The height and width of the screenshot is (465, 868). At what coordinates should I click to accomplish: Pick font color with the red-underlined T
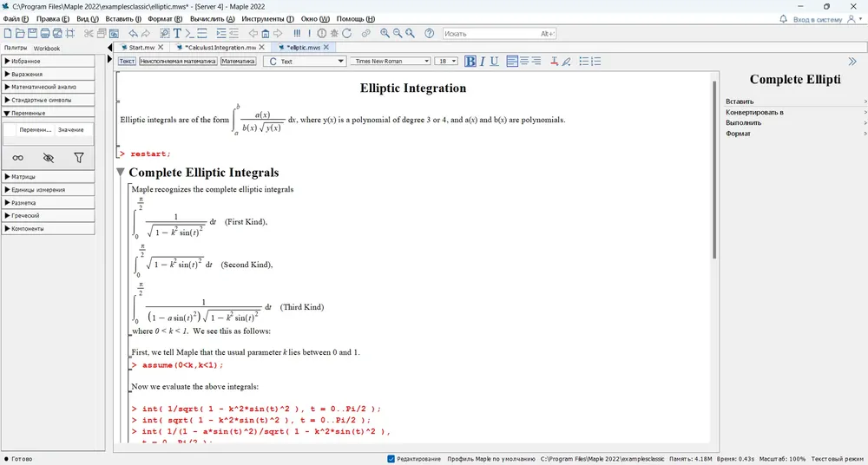[x=554, y=62]
